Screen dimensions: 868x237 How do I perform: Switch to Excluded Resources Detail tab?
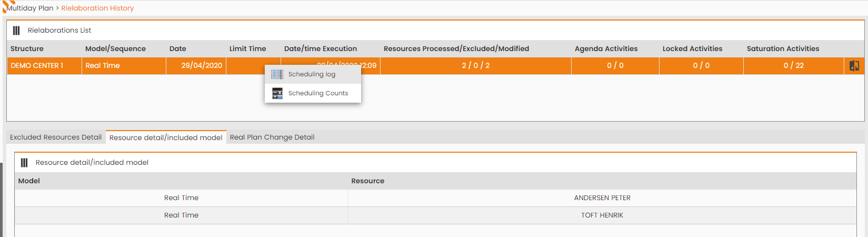pos(56,137)
